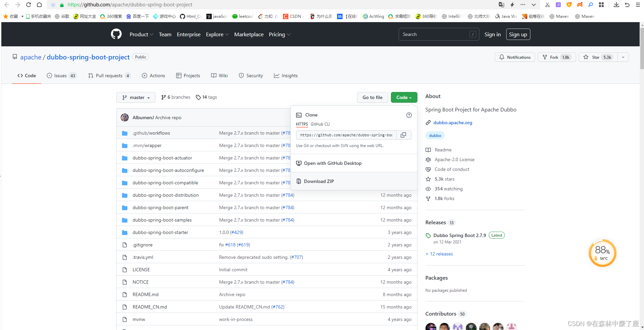Image resolution: width=644 pixels, height=330 pixels.
Task: Click the Go to file button
Action: [x=372, y=97]
